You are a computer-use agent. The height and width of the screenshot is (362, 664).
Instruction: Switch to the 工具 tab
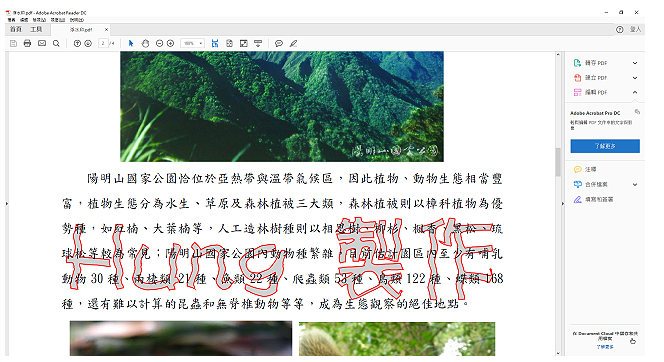coord(36,29)
